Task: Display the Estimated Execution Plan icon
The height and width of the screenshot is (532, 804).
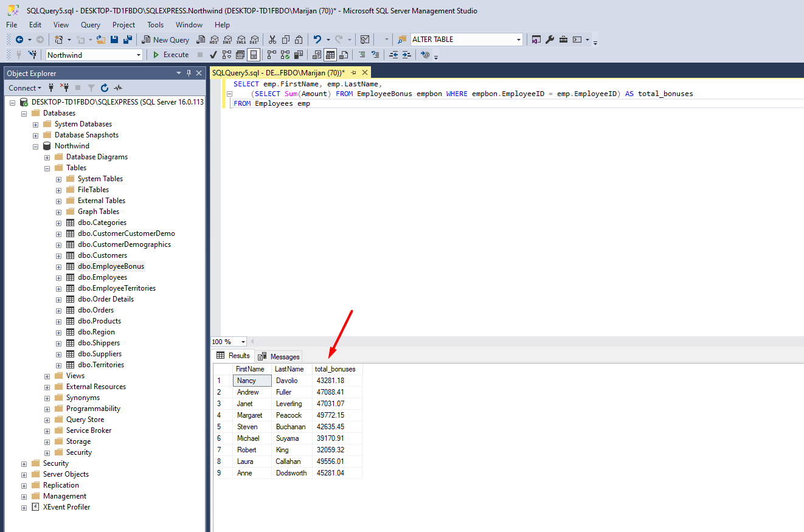Action: (227, 55)
